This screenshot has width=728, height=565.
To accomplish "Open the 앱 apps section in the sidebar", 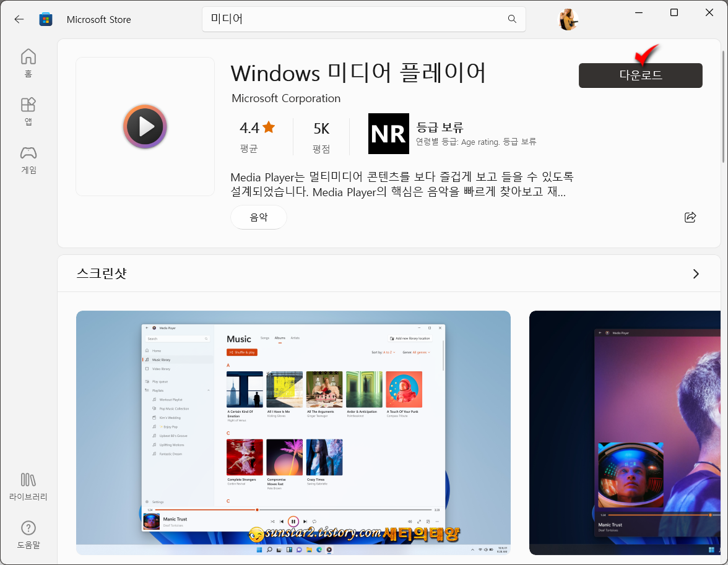I will click(28, 111).
